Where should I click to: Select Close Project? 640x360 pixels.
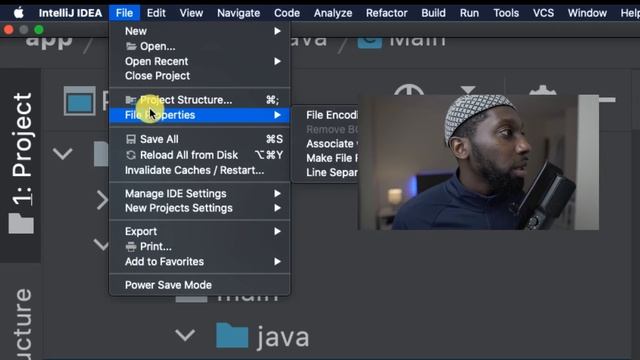point(200,76)
